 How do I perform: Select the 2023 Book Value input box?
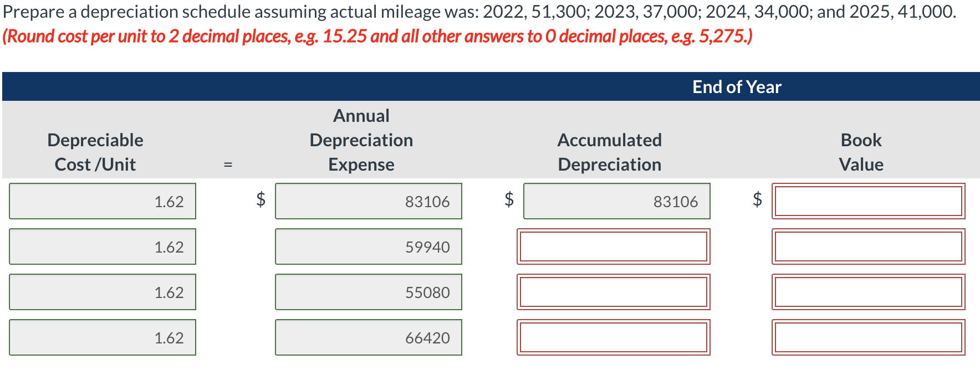point(867,247)
